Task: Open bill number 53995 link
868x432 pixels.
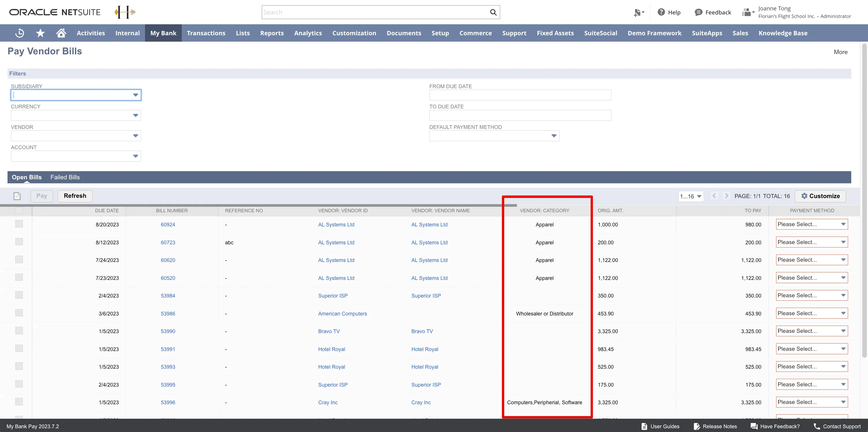Action: [168, 385]
